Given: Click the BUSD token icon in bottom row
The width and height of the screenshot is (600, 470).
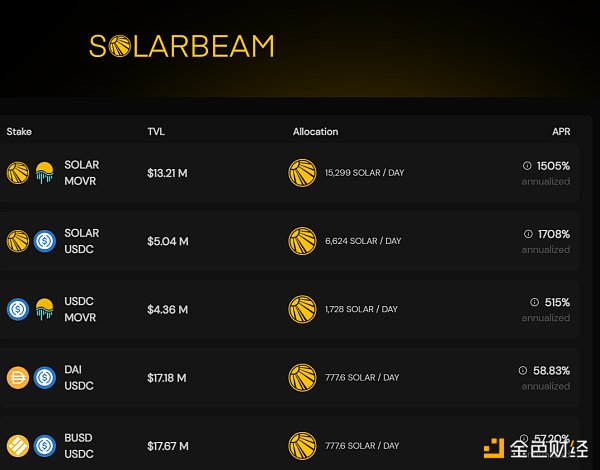Looking at the screenshot, I should click(x=18, y=445).
